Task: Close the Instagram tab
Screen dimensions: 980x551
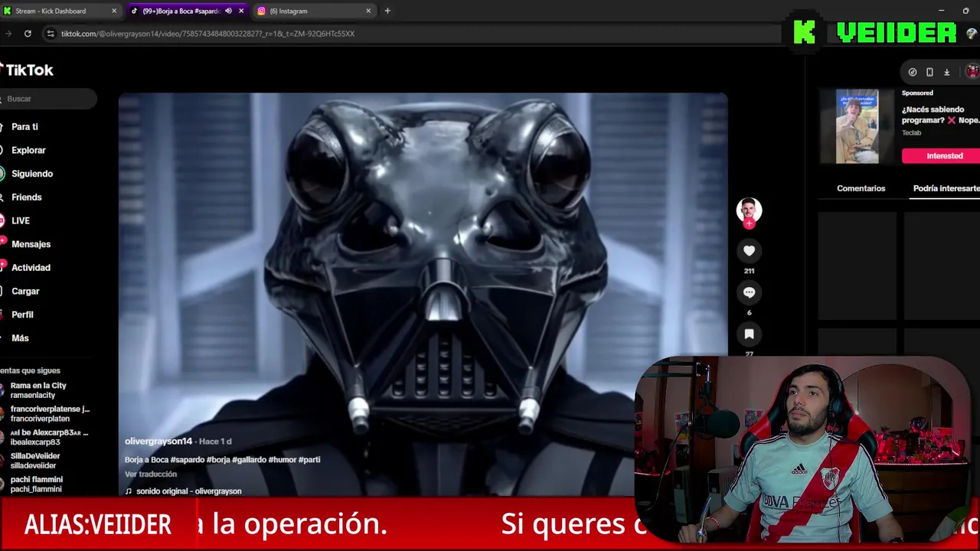Action: point(368,11)
